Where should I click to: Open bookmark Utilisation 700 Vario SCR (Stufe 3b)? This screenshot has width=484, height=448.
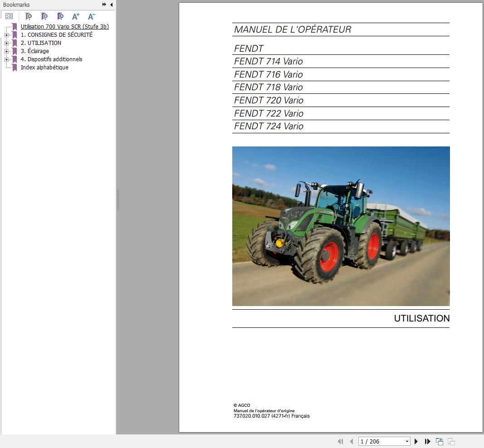pyautogui.click(x=65, y=27)
